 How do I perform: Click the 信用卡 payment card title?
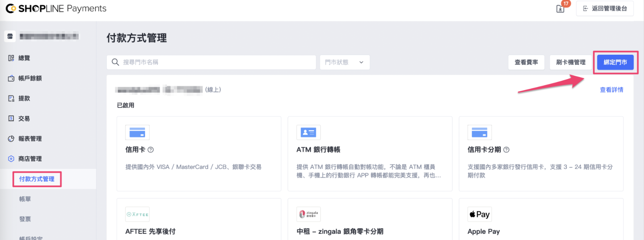pyautogui.click(x=135, y=150)
